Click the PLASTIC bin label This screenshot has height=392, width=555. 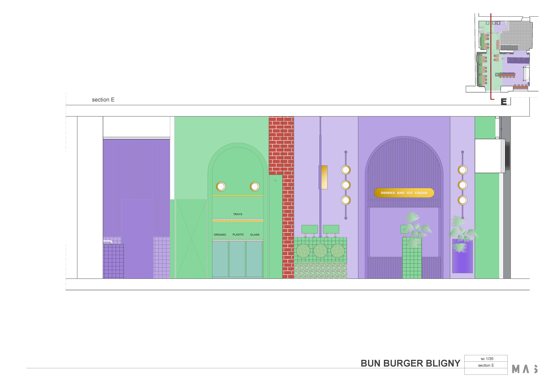pyautogui.click(x=238, y=234)
